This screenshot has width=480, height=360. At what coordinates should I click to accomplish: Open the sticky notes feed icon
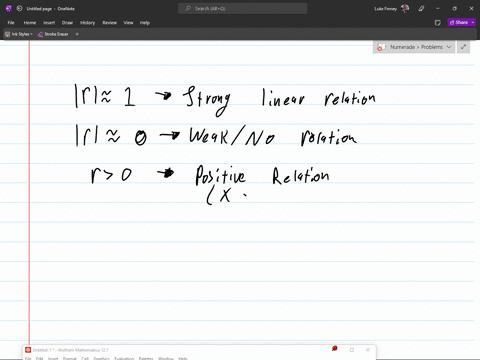pyautogui.click(x=438, y=23)
